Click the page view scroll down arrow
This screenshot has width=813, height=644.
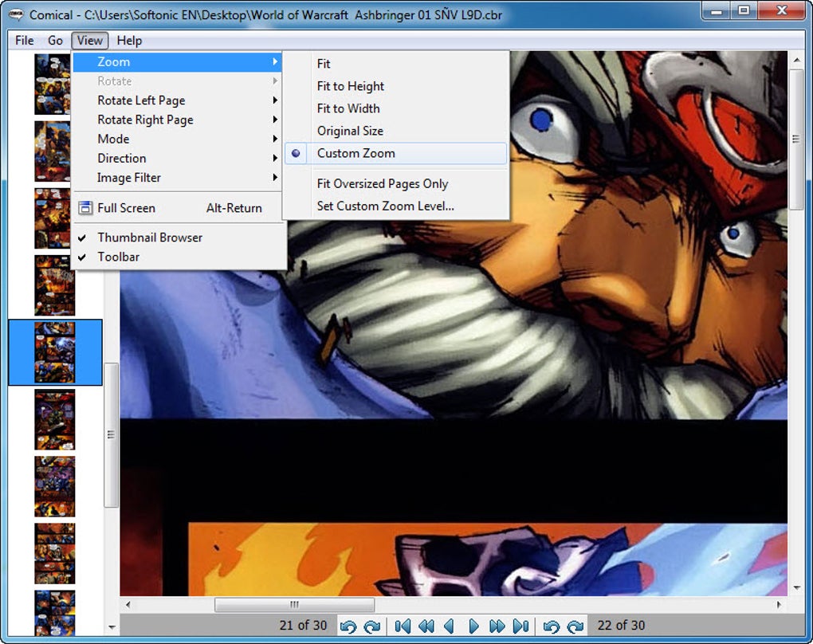[x=796, y=588]
